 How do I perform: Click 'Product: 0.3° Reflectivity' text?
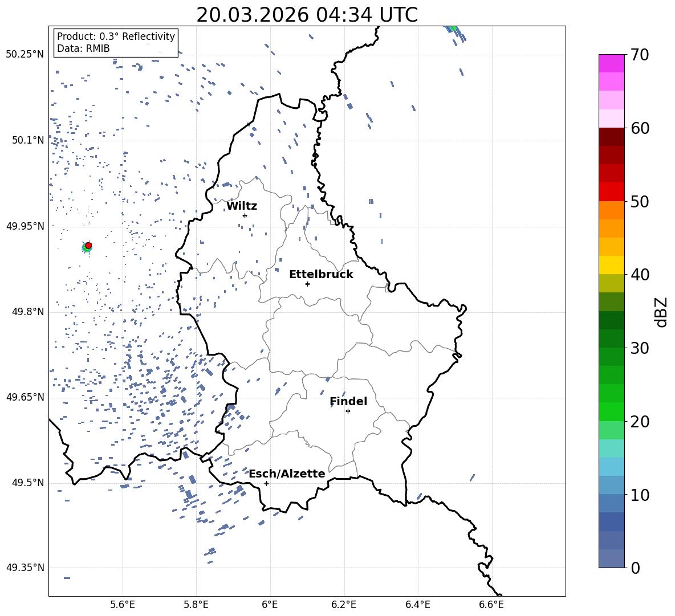[116, 36]
